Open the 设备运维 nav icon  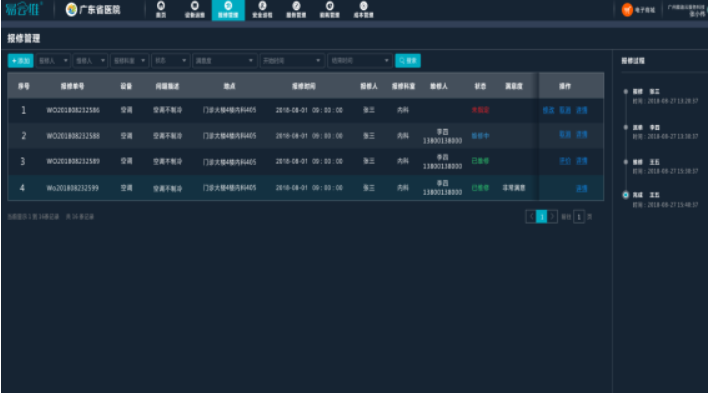pyautogui.click(x=195, y=6)
